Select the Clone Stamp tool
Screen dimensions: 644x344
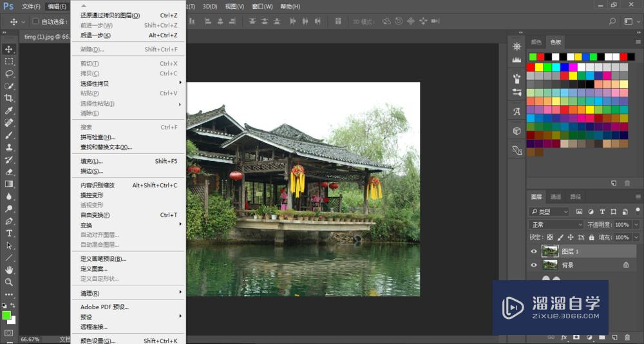(x=8, y=147)
